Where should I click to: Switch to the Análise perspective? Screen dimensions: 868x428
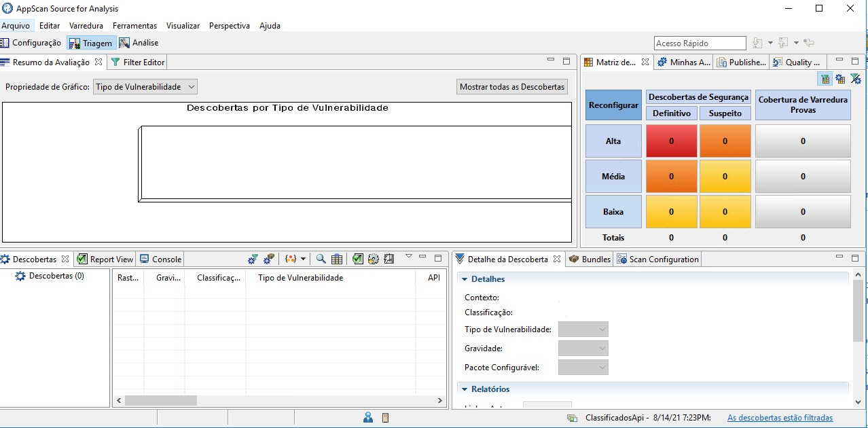click(x=139, y=43)
